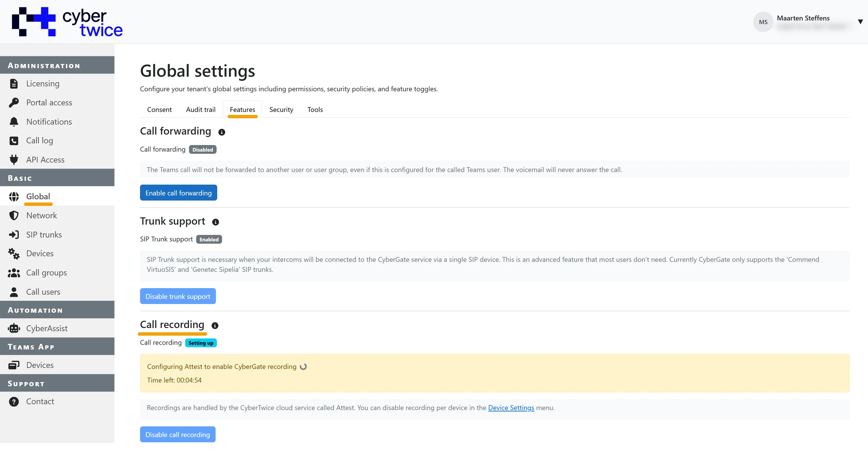The image size is (868, 458).
Task: Click the Notifications bell icon
Action: 14,122
